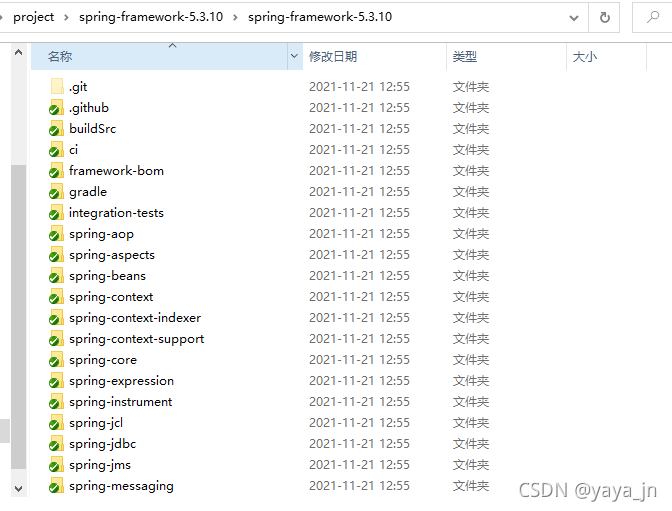Click the spring-context-support folder icon
Screen dimensions: 672x511
(x=57, y=338)
